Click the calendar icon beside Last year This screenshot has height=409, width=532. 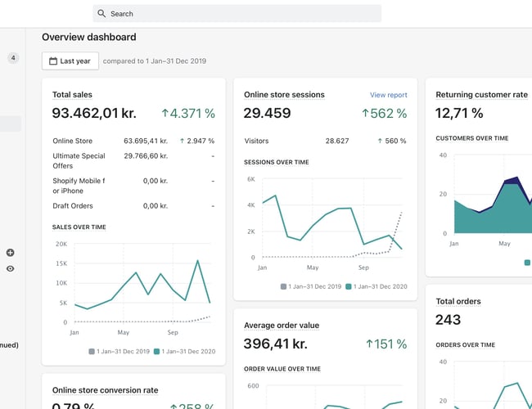coord(53,61)
